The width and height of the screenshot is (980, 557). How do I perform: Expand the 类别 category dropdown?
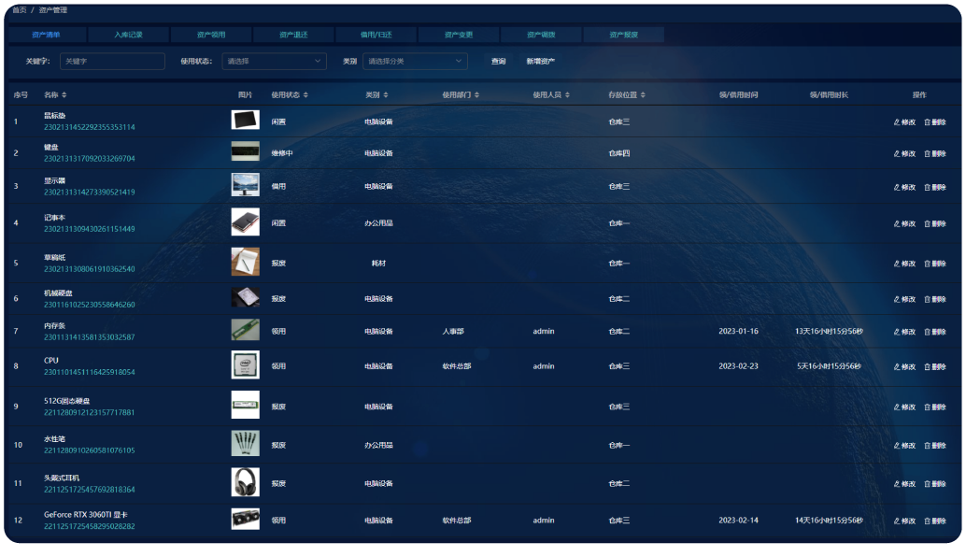[415, 62]
